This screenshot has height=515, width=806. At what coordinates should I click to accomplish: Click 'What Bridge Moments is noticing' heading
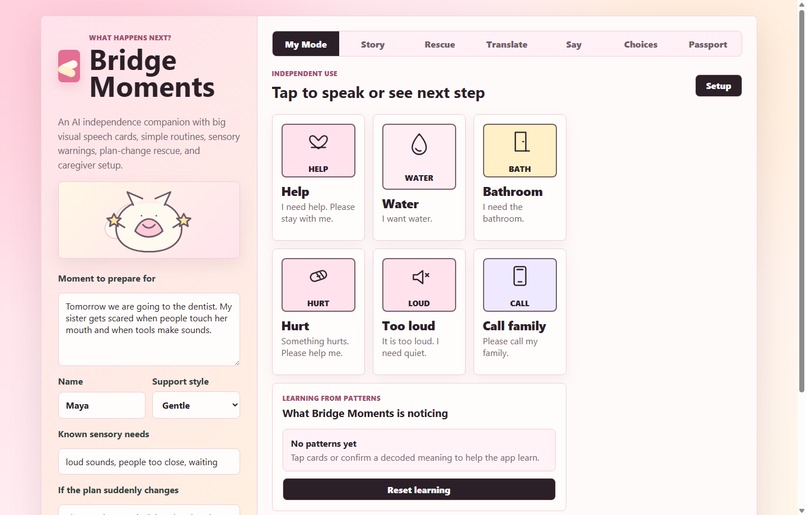tap(365, 413)
